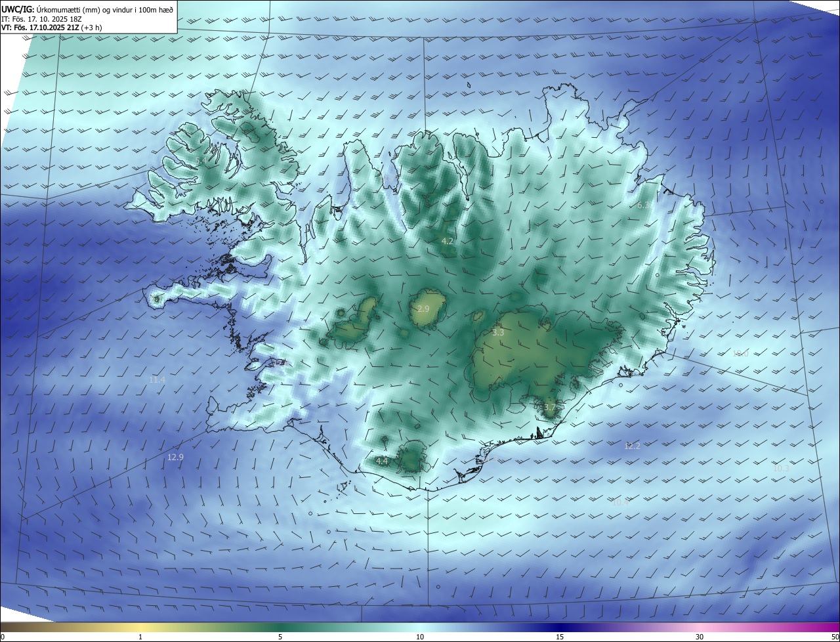Click the 5.4 value over the Westfjords
Screen dimensions: 840x642
[x=201, y=160]
